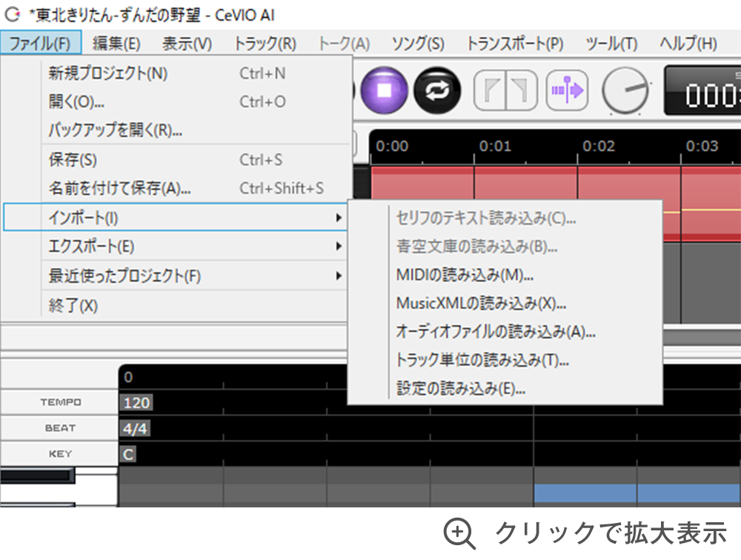Choose 名前を付けて保存(A)... menu entry

pos(176,188)
